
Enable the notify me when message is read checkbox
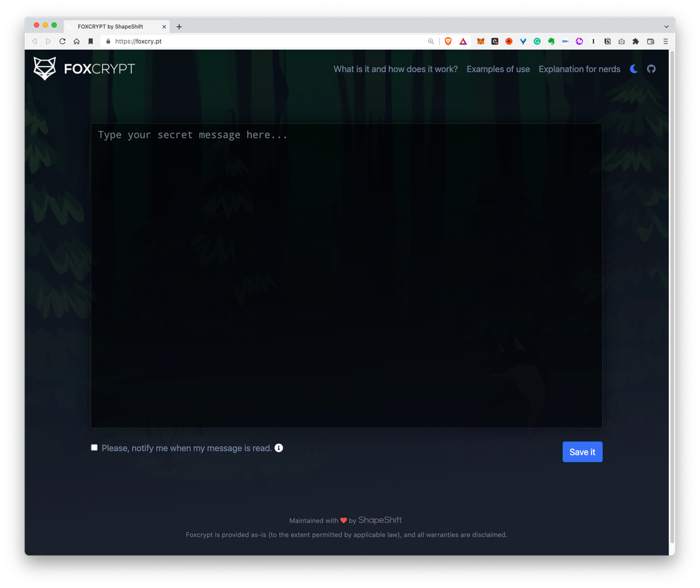(x=94, y=447)
